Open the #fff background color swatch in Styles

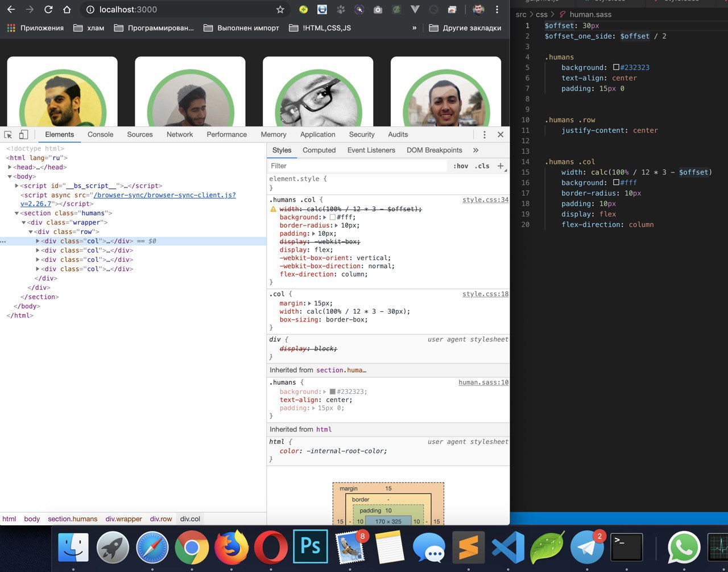333,217
